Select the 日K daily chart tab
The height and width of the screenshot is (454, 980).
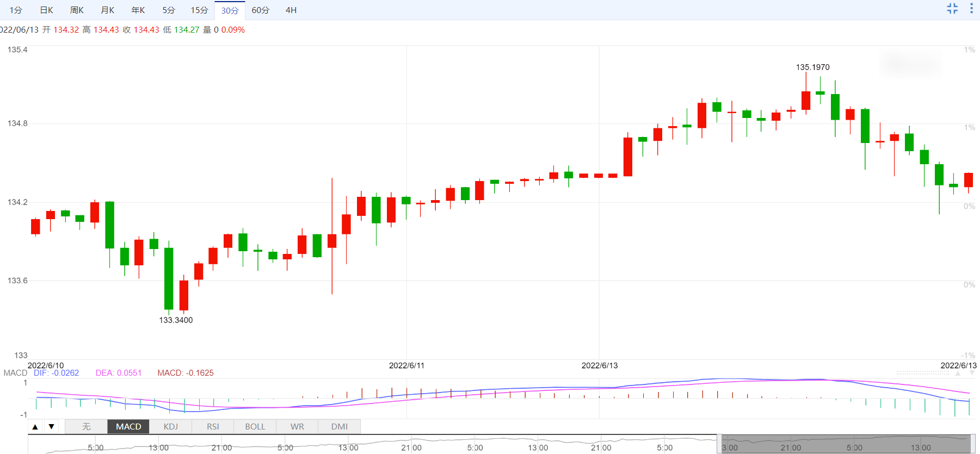47,10
